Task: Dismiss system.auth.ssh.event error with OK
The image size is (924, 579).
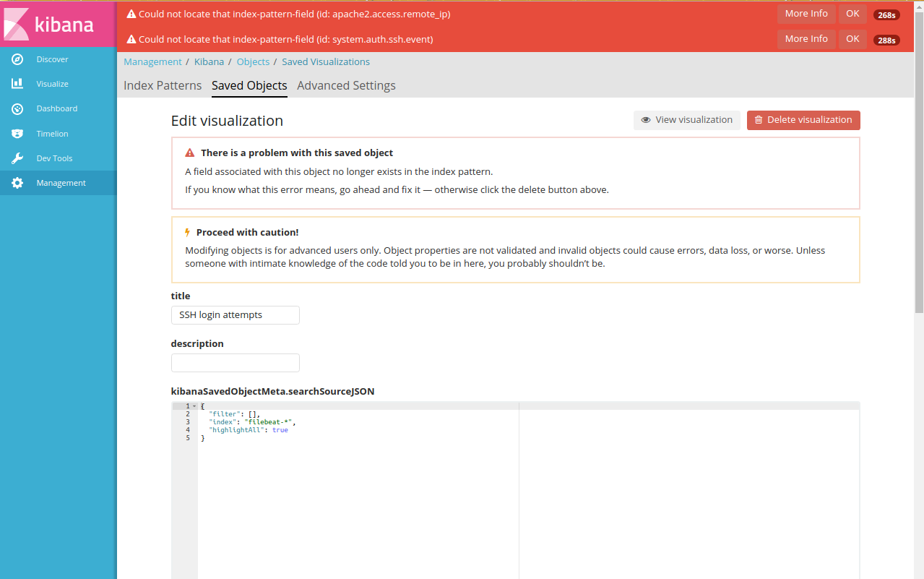Action: click(852, 39)
